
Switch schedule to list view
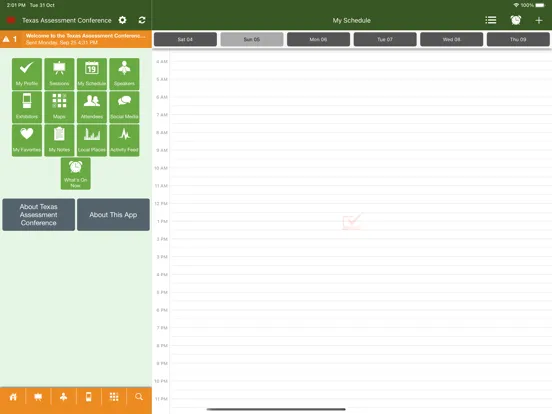(491, 20)
